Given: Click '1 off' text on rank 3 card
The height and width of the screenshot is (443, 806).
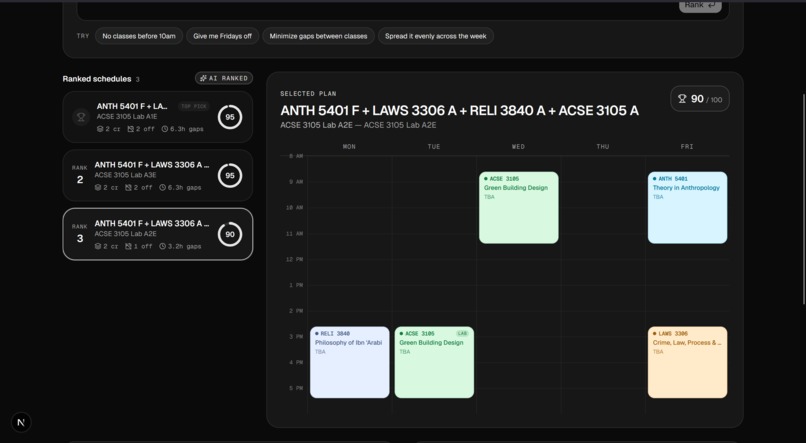Looking at the screenshot, I should [x=143, y=246].
